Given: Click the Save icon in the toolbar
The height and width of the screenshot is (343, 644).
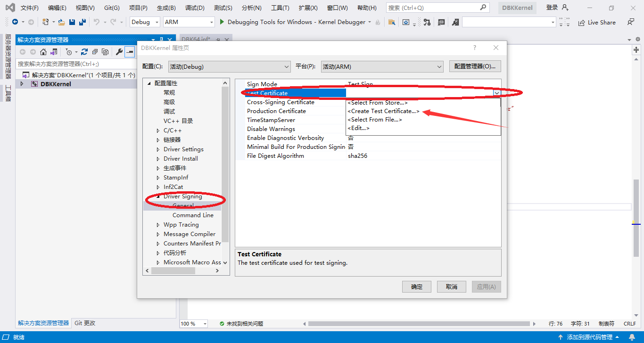Looking at the screenshot, I should (72, 22).
